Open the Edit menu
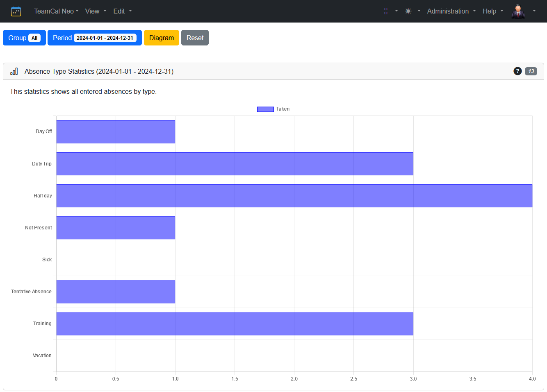The image size is (547, 392). tap(123, 11)
